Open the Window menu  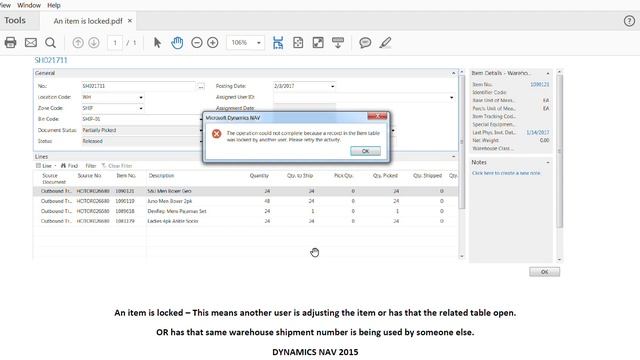coord(29,5)
